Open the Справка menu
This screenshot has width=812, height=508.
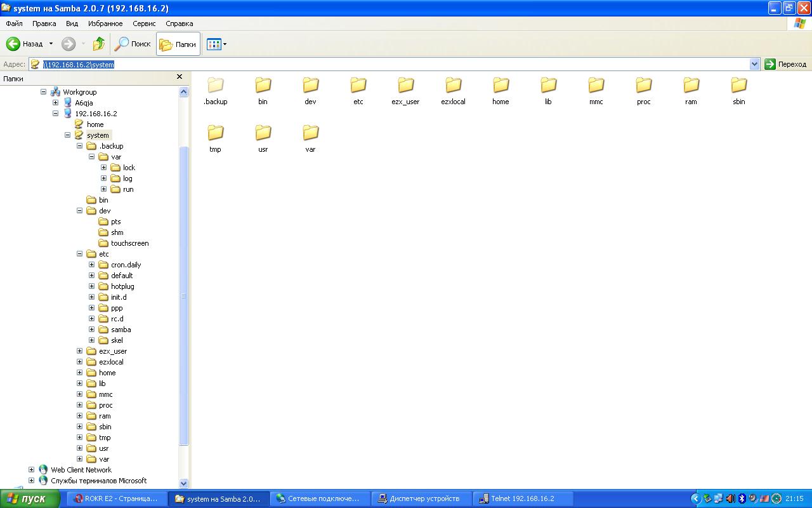180,23
